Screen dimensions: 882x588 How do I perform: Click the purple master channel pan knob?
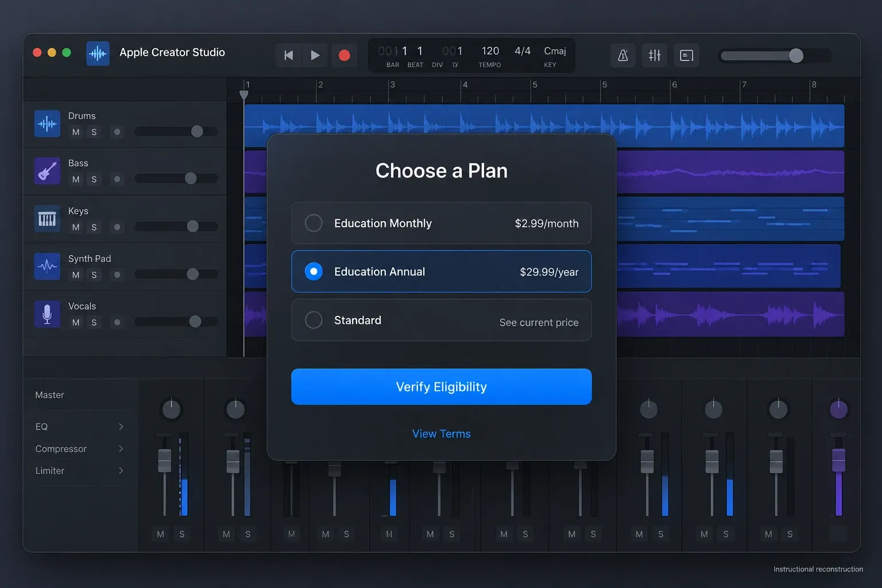pyautogui.click(x=838, y=409)
